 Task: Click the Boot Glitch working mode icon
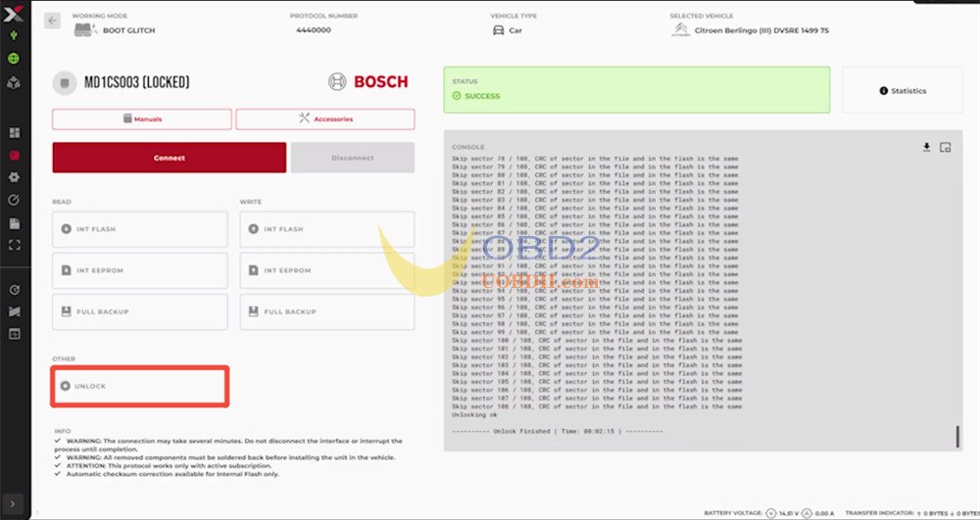click(84, 29)
